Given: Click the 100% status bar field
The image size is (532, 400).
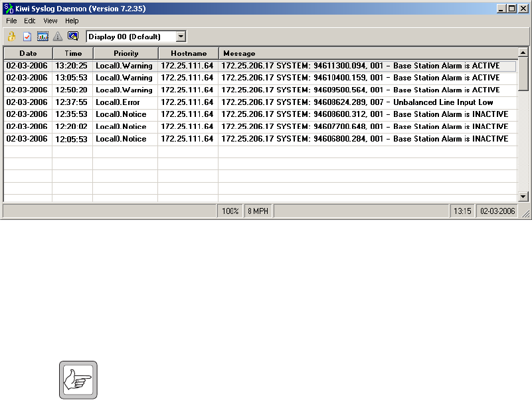Looking at the screenshot, I should click(230, 211).
